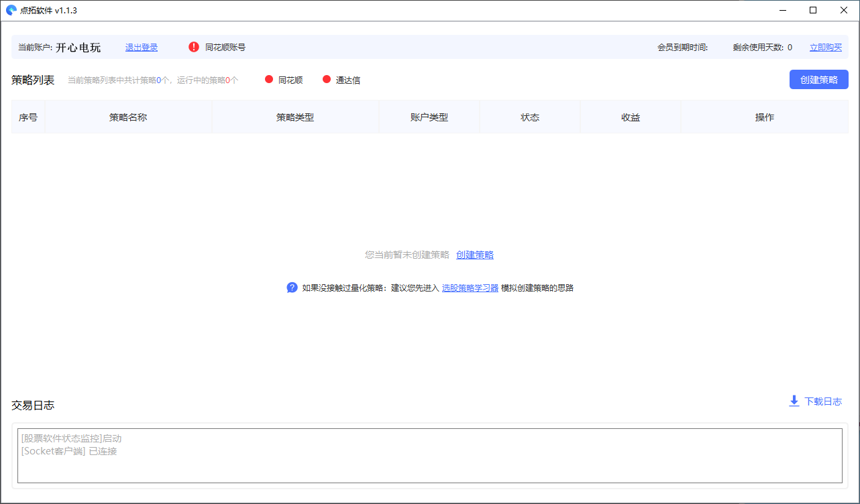Click the 点拓软件 app logo in title bar

(11, 10)
